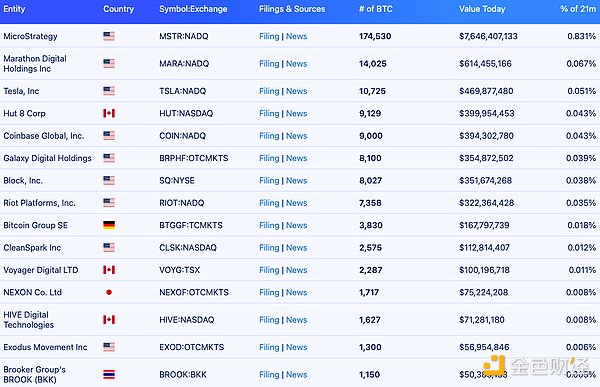Image resolution: width=600 pixels, height=387 pixels.
Task: Open the Filing link for Marathon Digital Holdings
Action: click(269, 64)
